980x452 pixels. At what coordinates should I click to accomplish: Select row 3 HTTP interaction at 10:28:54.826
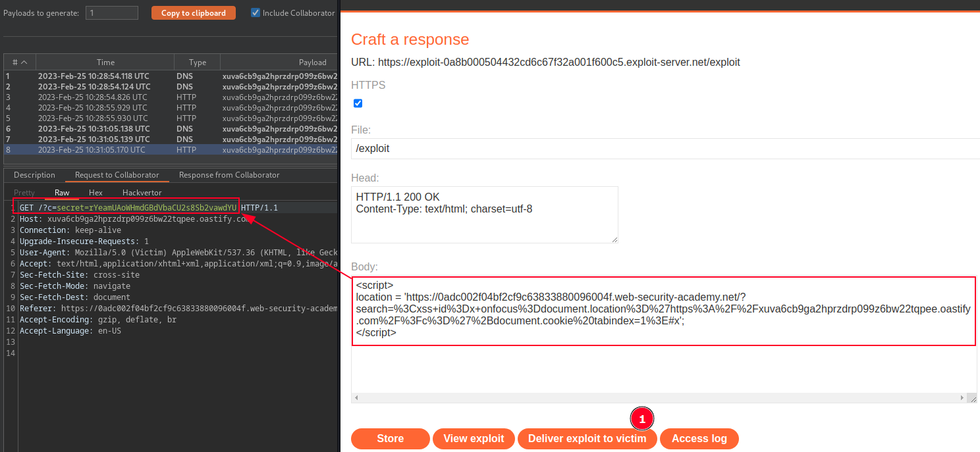tap(171, 97)
